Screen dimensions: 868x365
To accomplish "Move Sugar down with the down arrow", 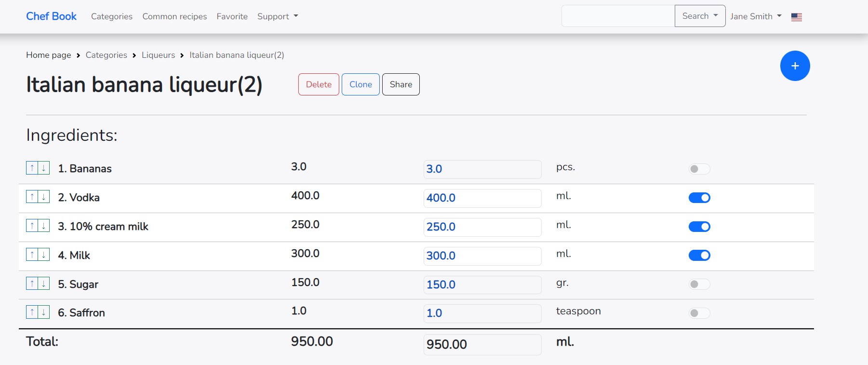I will tap(44, 284).
